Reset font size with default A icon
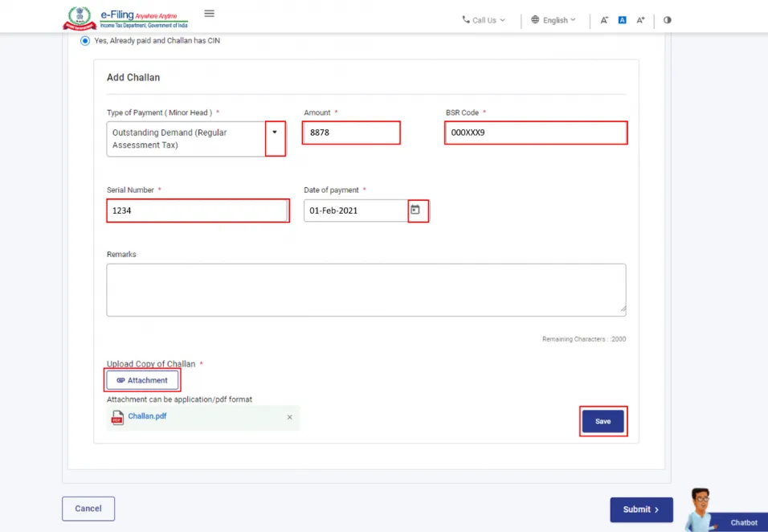This screenshot has height=532, width=768. [622, 20]
